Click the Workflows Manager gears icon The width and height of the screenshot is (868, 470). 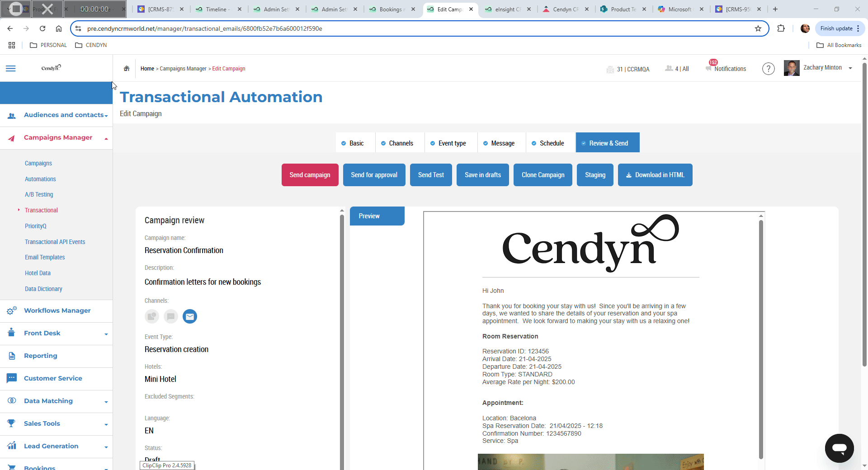point(12,311)
